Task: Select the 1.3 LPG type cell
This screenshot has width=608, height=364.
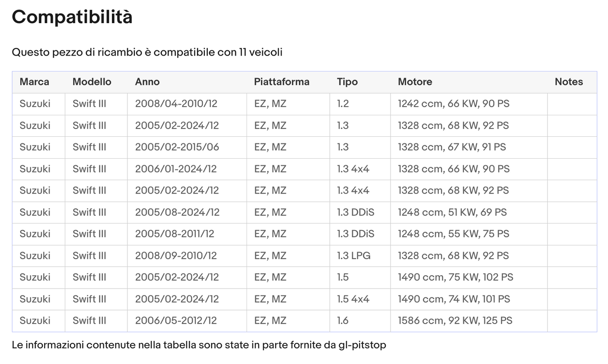Action: [x=353, y=256]
